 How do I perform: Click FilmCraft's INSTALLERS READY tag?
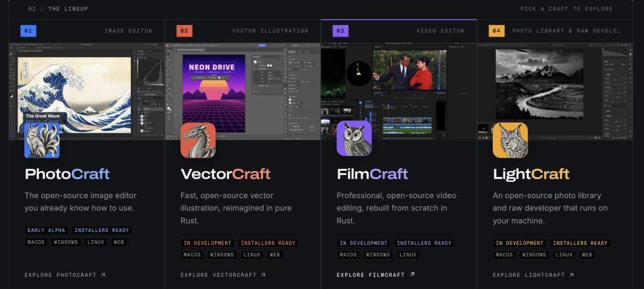424,244
